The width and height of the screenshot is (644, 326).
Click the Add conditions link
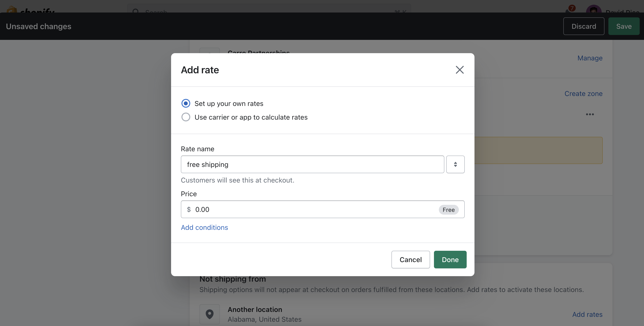click(x=204, y=227)
